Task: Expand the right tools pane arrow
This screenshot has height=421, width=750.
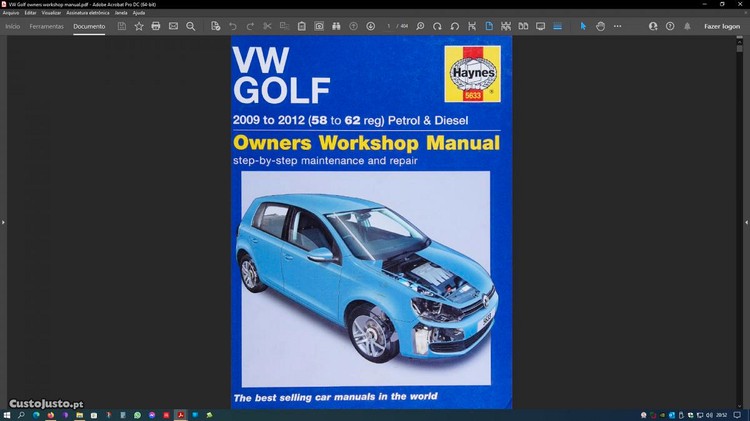Action: 745,222
